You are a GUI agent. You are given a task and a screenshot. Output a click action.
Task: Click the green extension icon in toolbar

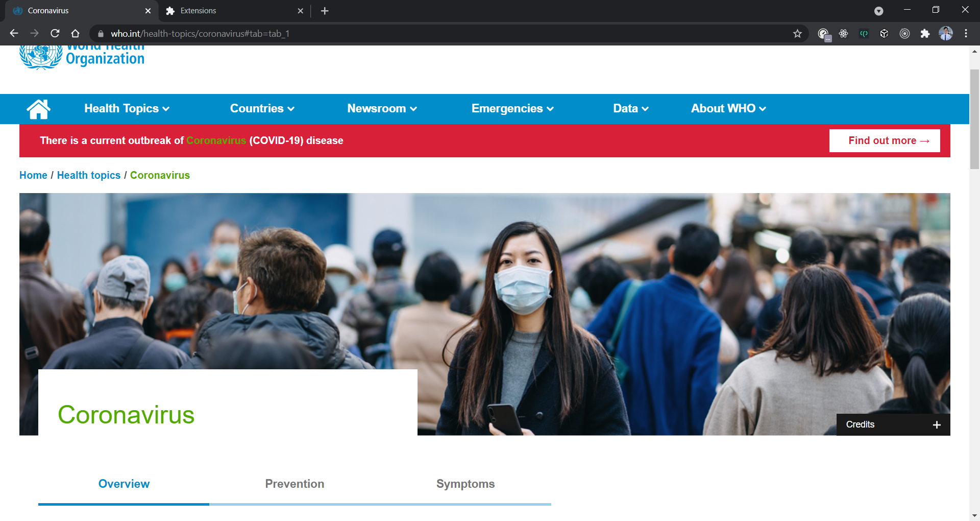[x=864, y=34]
